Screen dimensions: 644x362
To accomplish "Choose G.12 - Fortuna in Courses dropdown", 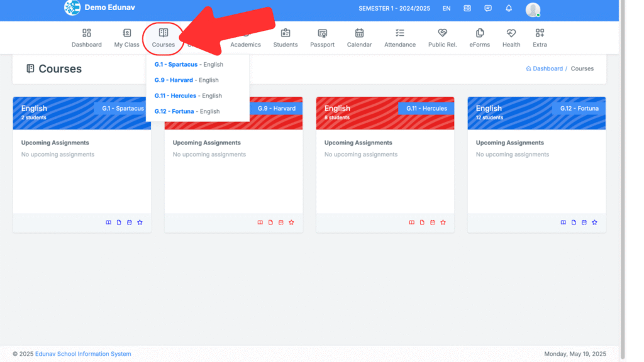I will point(174,112).
